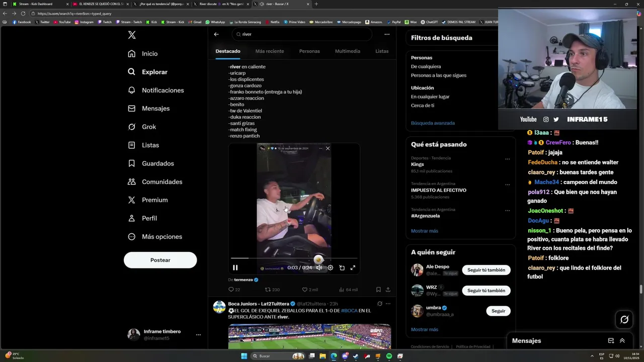The height and width of the screenshot is (362, 644).
Task: Follow back Ale Despo
Action: coord(486,270)
